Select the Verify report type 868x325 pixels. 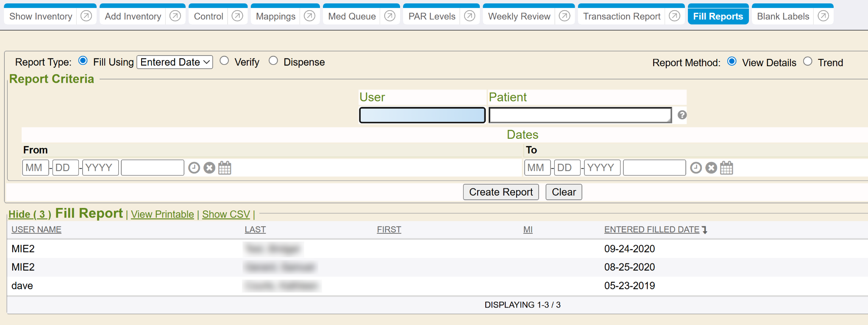click(x=225, y=61)
